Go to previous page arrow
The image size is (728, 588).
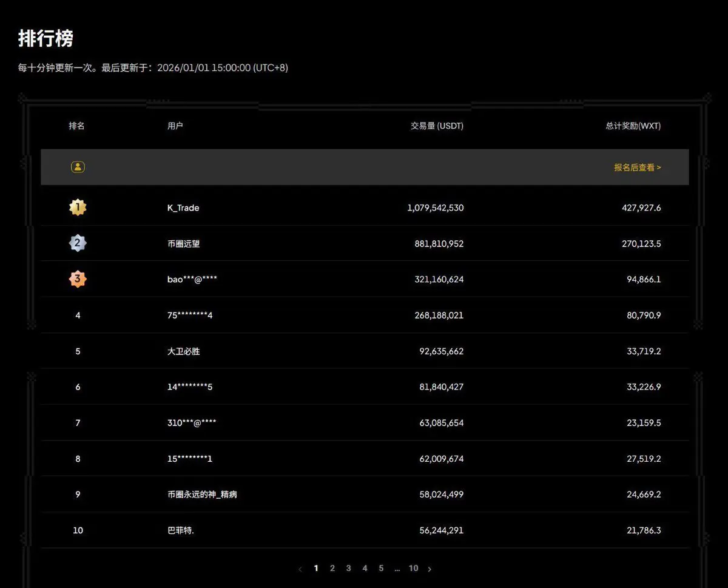(x=300, y=569)
